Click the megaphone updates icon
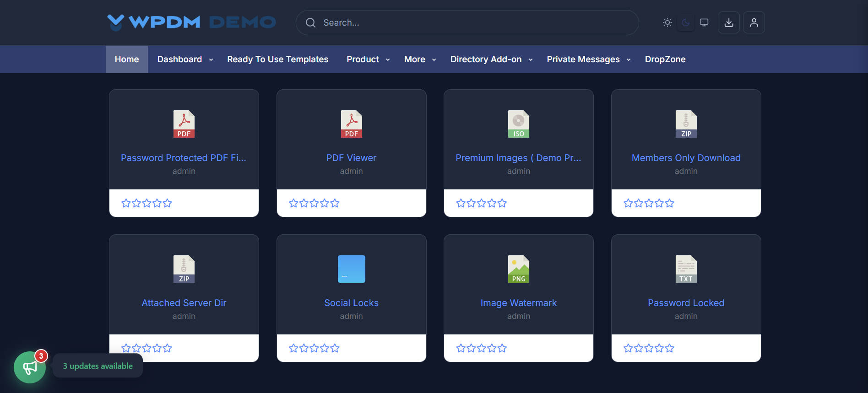Image resolution: width=868 pixels, height=393 pixels. coord(30,367)
